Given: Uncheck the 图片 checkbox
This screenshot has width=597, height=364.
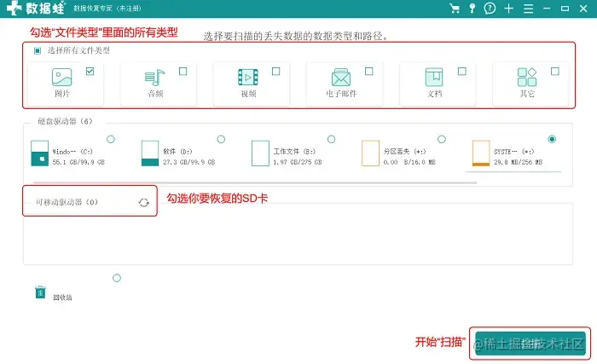Looking at the screenshot, I should pos(90,72).
